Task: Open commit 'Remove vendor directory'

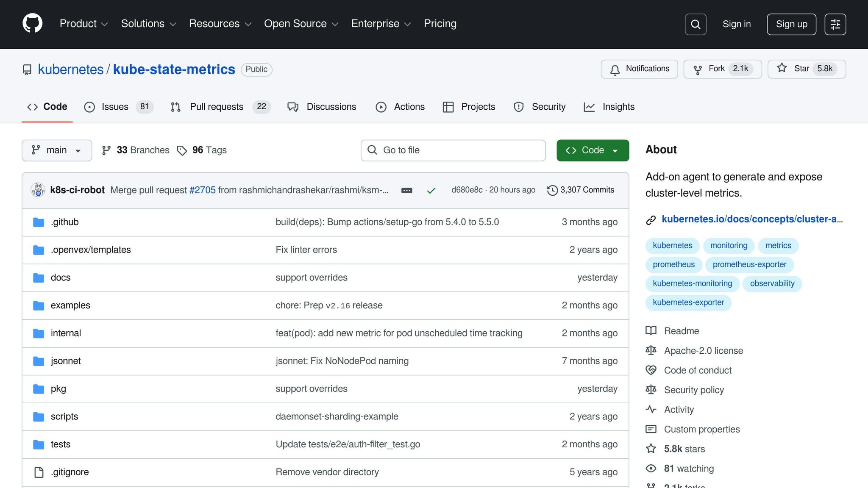Action: pyautogui.click(x=327, y=472)
